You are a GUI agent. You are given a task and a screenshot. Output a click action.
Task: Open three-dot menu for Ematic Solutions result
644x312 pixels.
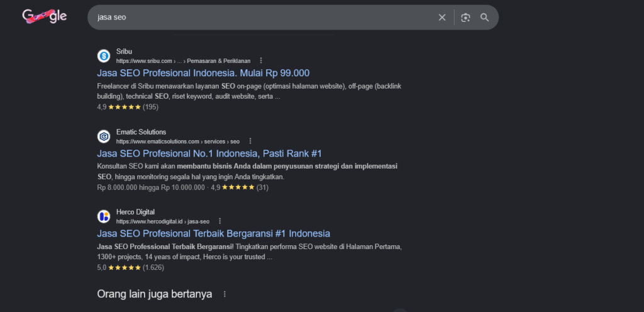[x=250, y=142]
